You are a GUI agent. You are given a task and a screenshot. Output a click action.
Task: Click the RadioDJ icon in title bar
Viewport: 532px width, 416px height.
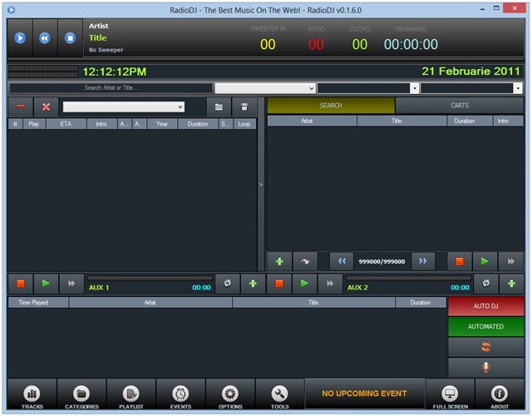(x=11, y=10)
